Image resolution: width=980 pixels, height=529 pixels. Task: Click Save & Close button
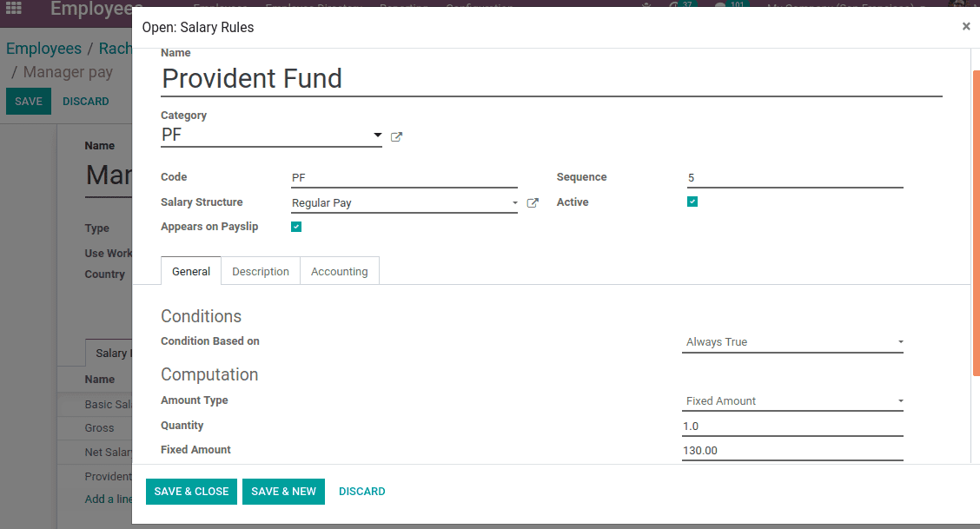click(191, 492)
